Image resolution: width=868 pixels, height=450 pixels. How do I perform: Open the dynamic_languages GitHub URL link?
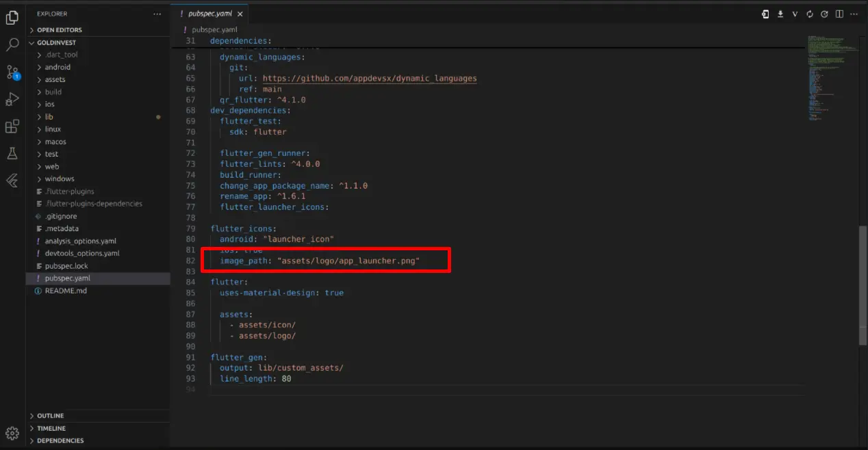coord(370,78)
